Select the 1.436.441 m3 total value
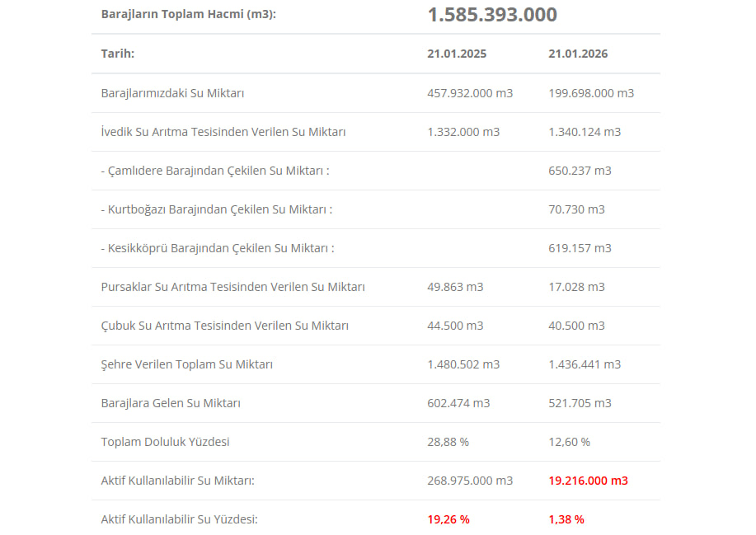756x535 pixels. click(x=585, y=364)
